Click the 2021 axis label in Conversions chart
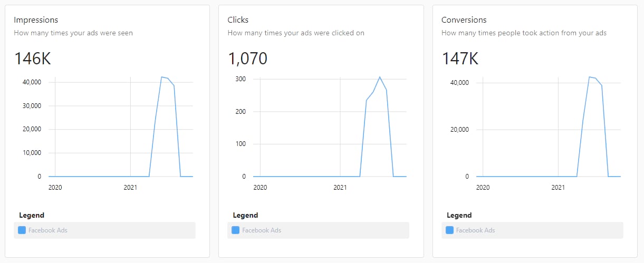Viewport: 644px width, 263px height. point(558,187)
